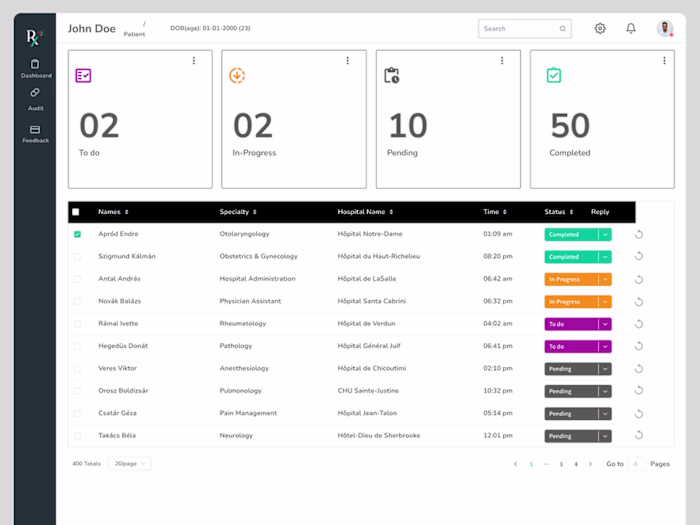Check the Rámai Ivette row checkbox
The width and height of the screenshot is (700, 525).
77,324
